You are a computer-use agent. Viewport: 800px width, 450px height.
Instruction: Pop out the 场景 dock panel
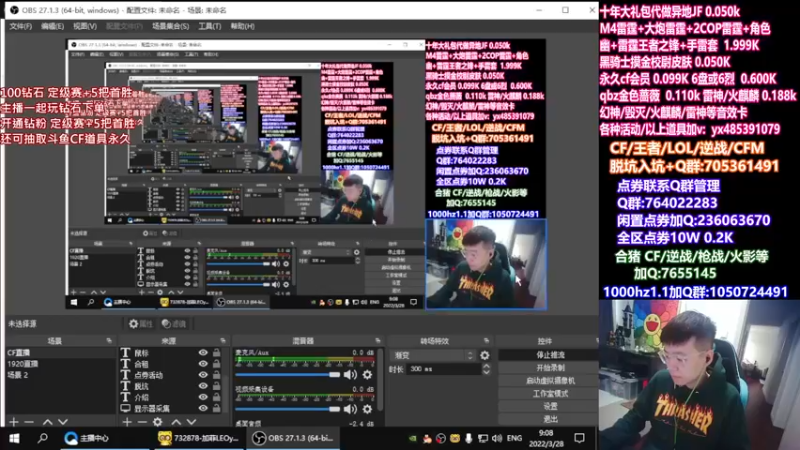point(109,340)
